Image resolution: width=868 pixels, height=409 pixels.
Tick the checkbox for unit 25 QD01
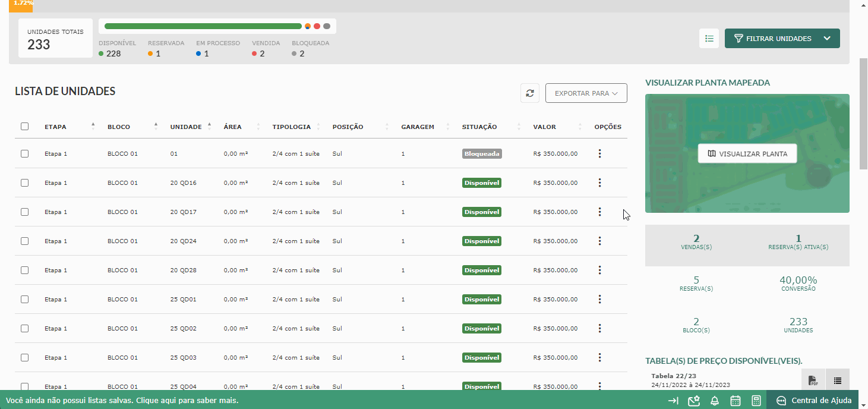click(x=24, y=299)
